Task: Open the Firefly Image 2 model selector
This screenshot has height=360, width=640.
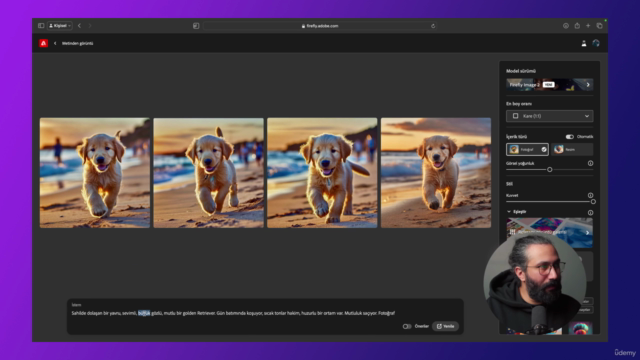Action: point(549,84)
